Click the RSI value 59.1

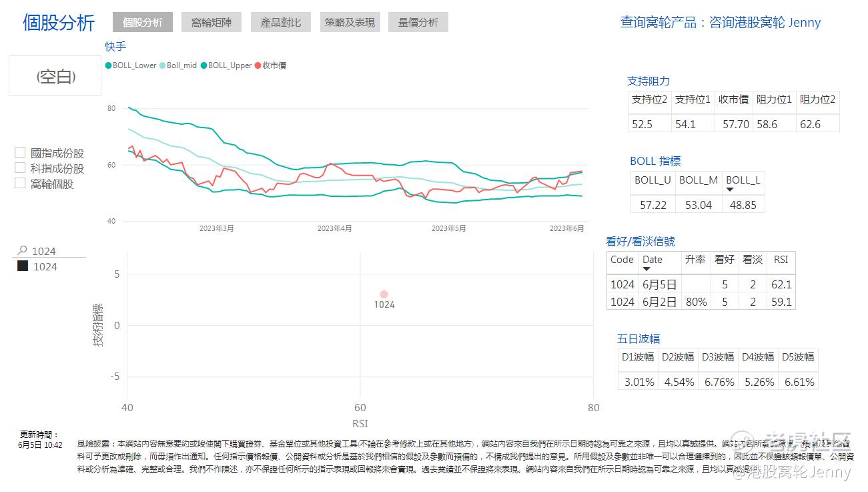tap(781, 302)
